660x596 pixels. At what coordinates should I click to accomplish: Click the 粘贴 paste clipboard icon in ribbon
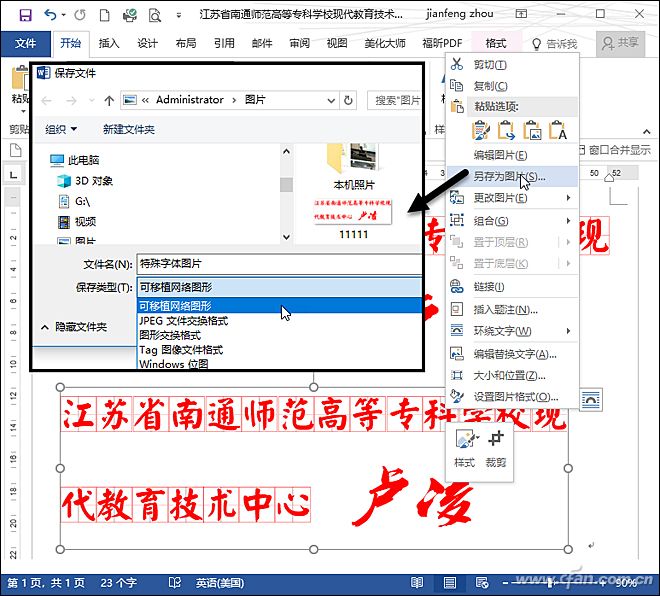coord(20,78)
